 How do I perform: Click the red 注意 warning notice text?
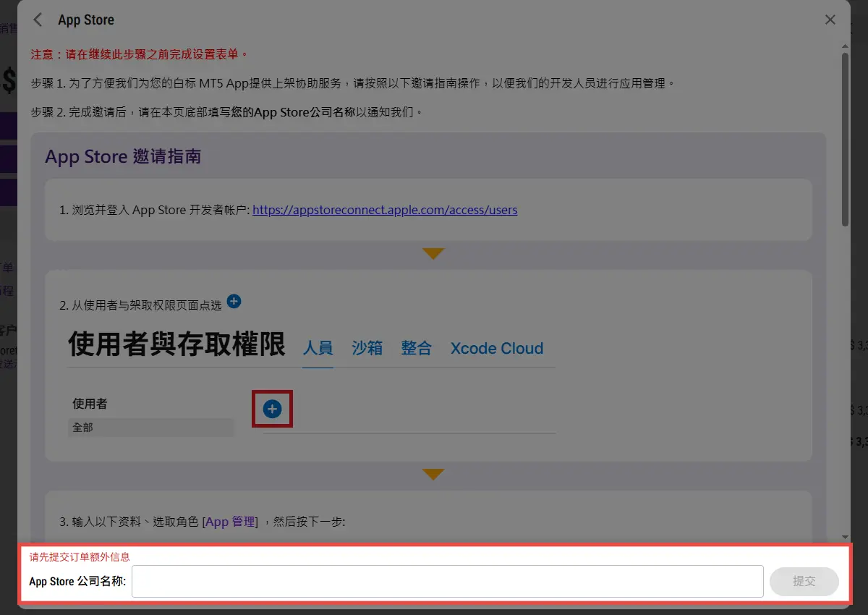pyautogui.click(x=140, y=54)
